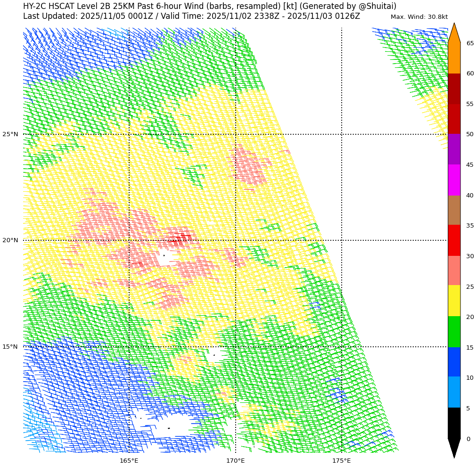
Task: Click the green 15-20 kt colorbar segment
Action: (454, 332)
